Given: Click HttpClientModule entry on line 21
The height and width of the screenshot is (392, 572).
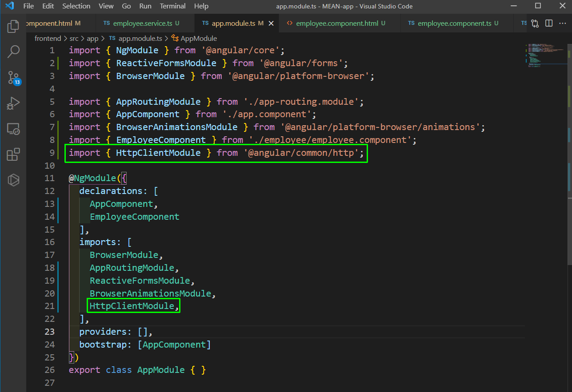Looking at the screenshot, I should (132, 306).
